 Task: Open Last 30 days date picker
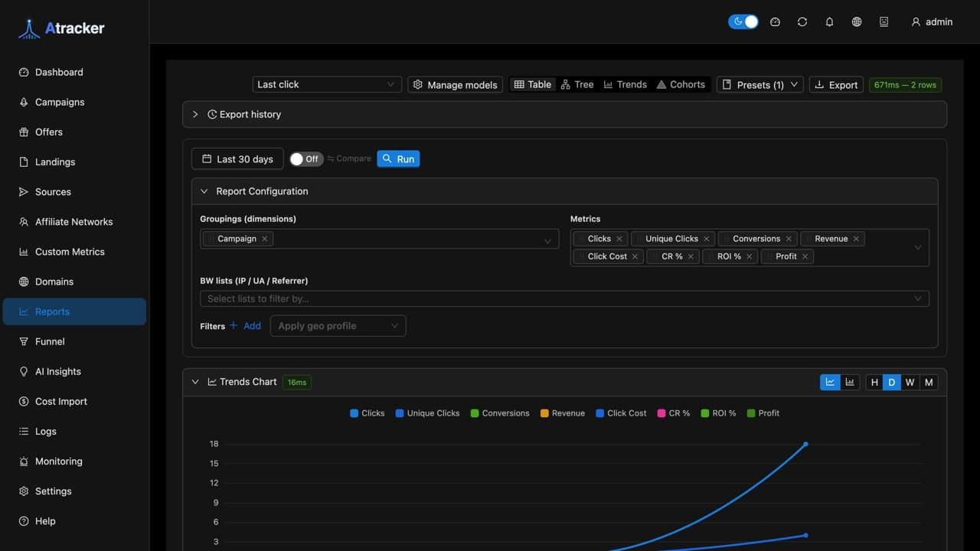(x=237, y=158)
